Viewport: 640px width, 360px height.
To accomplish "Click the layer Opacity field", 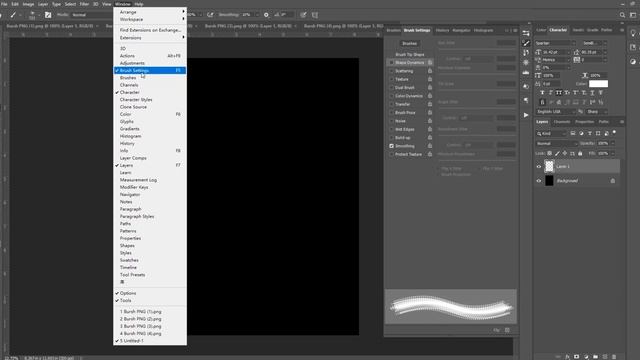I will click(x=603, y=143).
